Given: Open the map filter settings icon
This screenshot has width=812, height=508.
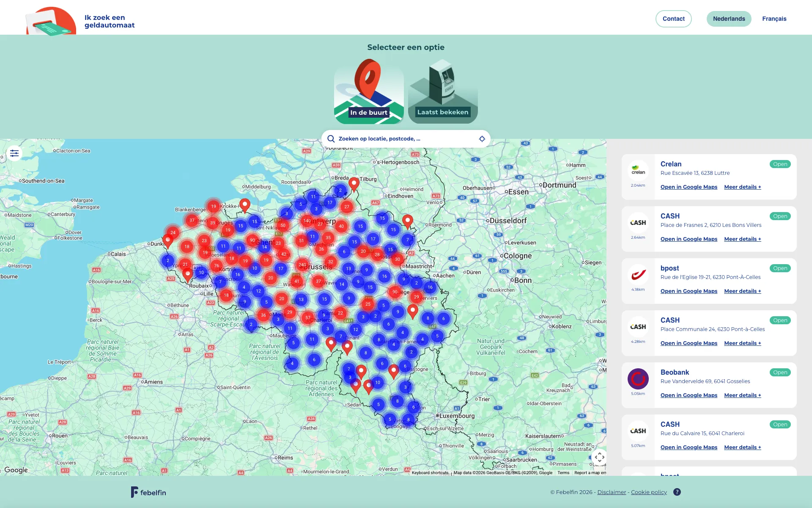Looking at the screenshot, I should 14,153.
